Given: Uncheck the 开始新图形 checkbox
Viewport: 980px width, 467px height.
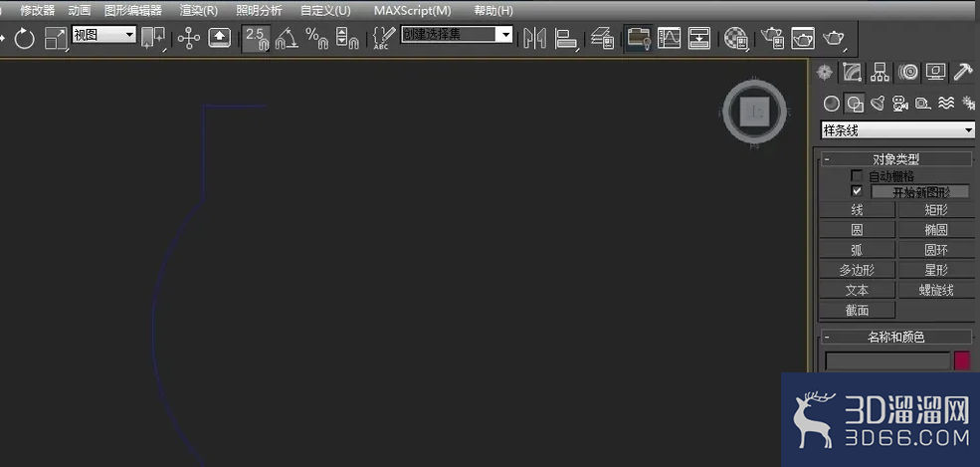Looking at the screenshot, I should tap(857, 190).
